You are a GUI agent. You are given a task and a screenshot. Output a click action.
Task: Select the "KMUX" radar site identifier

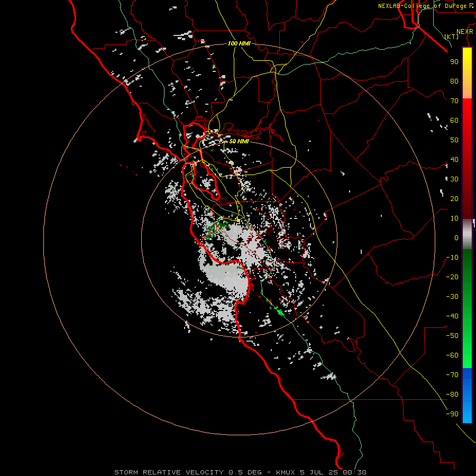tap(286, 472)
